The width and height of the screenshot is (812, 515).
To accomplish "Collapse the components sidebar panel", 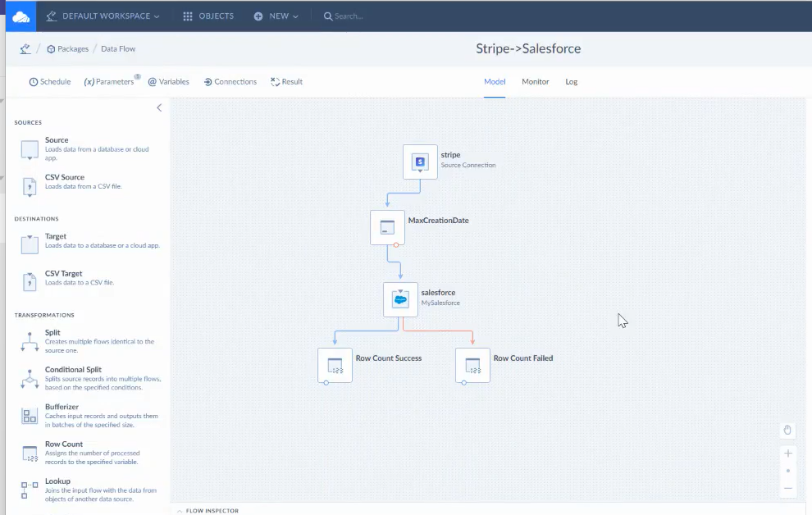I will click(159, 107).
